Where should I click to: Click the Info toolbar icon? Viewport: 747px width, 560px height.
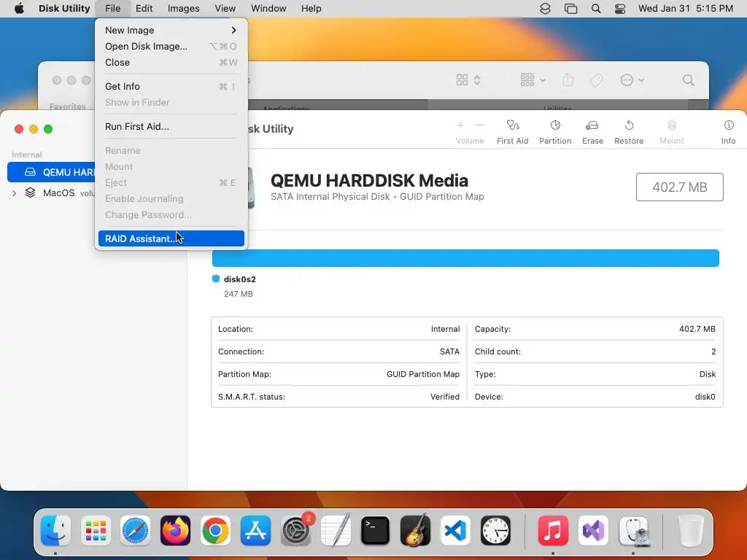point(729,125)
